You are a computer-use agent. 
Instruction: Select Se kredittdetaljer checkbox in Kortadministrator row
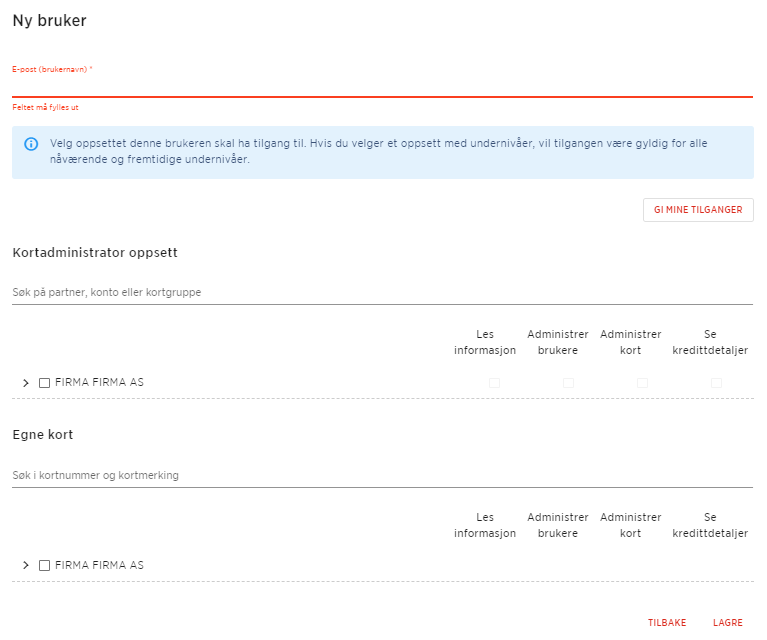(x=716, y=383)
